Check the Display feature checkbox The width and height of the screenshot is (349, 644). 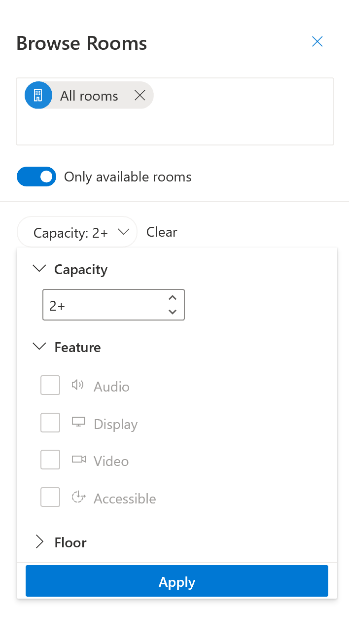[x=50, y=423]
